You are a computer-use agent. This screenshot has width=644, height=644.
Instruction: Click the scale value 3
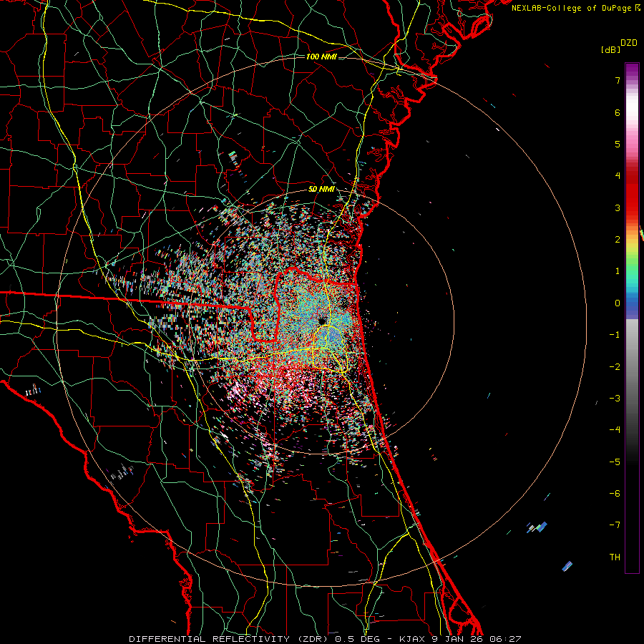(618, 208)
